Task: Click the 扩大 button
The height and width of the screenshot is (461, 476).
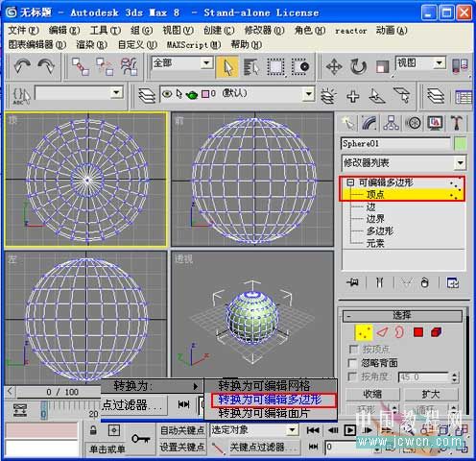Action: point(431,394)
